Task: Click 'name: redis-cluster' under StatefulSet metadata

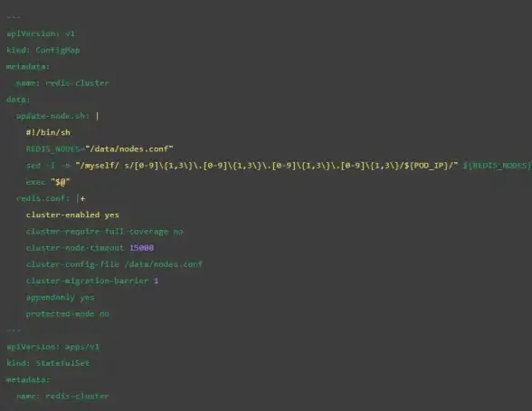Action: (x=62, y=397)
